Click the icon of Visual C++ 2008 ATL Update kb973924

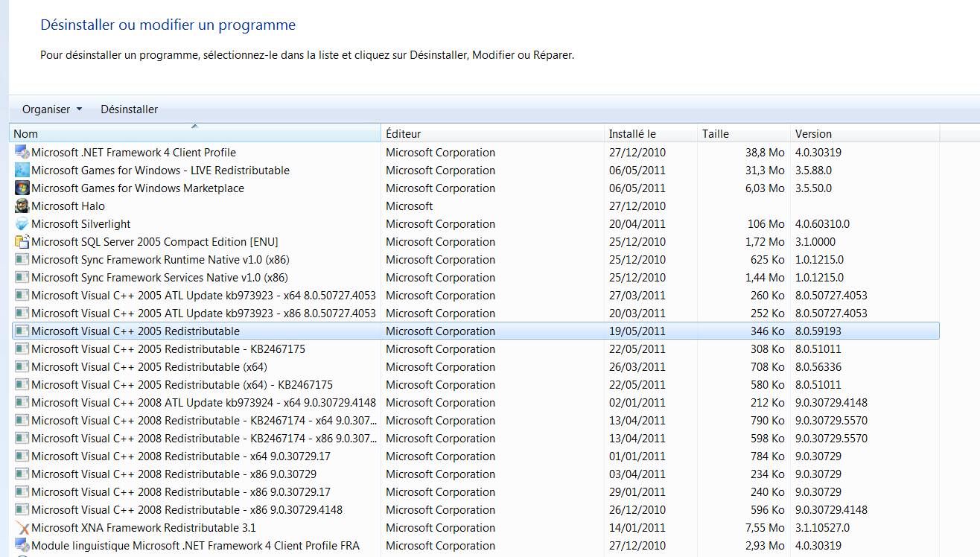pyautogui.click(x=22, y=402)
